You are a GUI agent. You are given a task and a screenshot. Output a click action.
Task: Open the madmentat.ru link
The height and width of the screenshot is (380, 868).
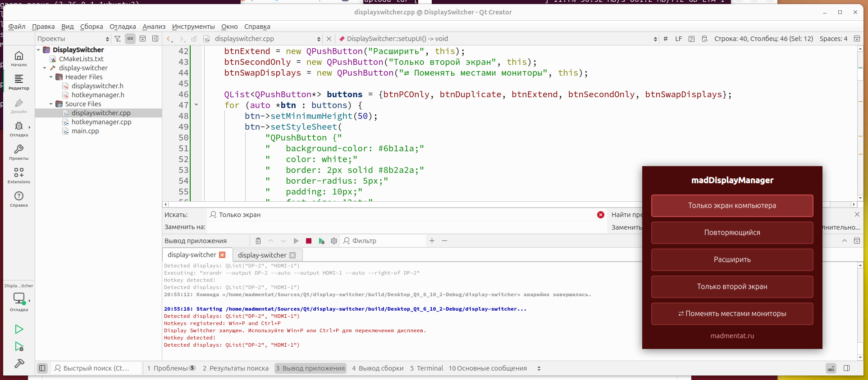pos(732,336)
